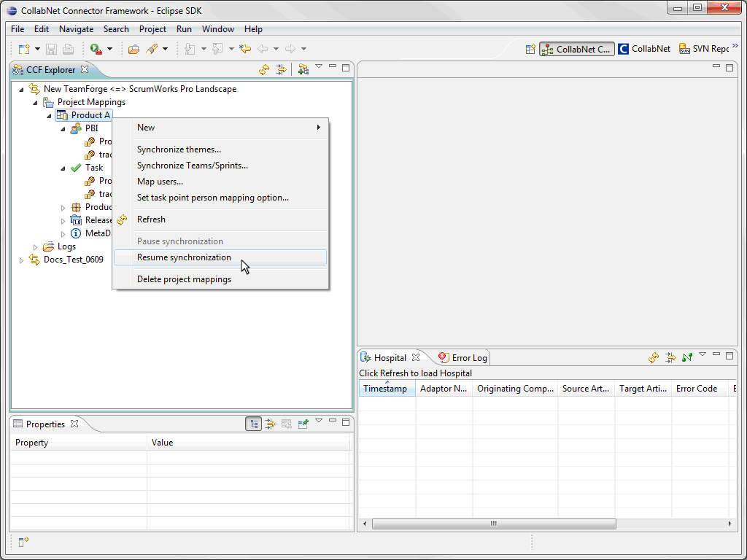Switch to the Error Log tab
747x560 pixels.
[463, 357]
